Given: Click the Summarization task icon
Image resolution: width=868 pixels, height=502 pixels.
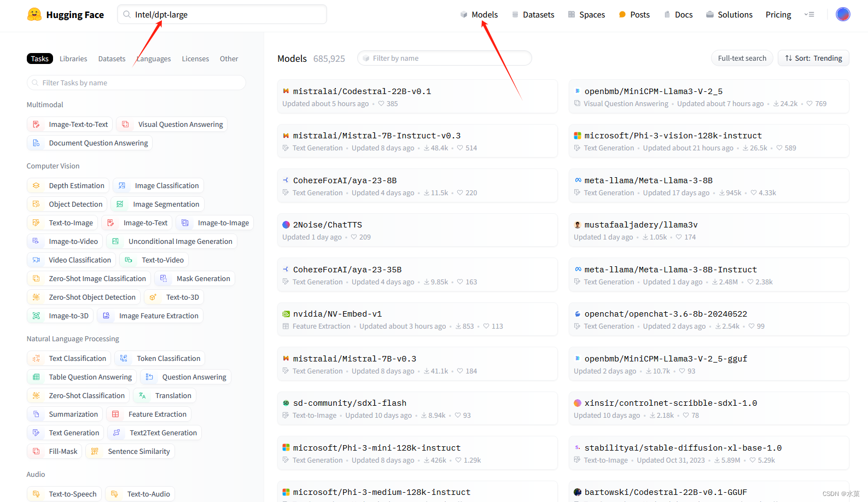Looking at the screenshot, I should click(x=36, y=414).
